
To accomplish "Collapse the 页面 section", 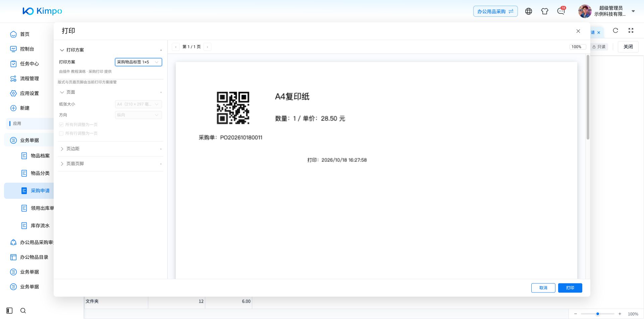I will [110, 92].
